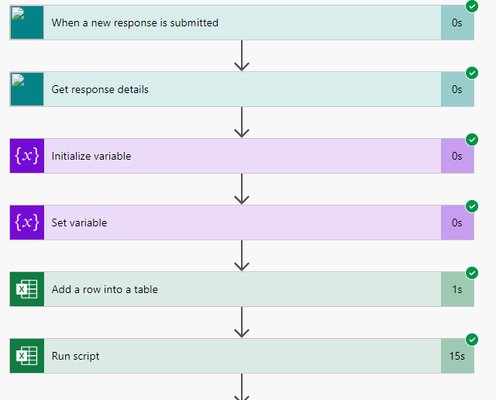This screenshot has height=400, width=496.
Task: Click the Initialize variable curly-brace icon
Action: pos(27,156)
